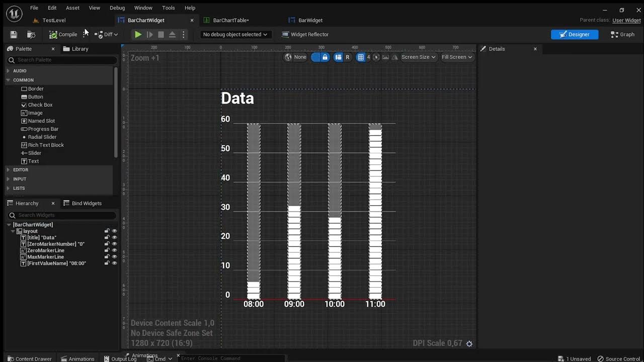Image resolution: width=644 pixels, height=362 pixels.
Task: Open the File menu
Action: [x=34, y=8]
